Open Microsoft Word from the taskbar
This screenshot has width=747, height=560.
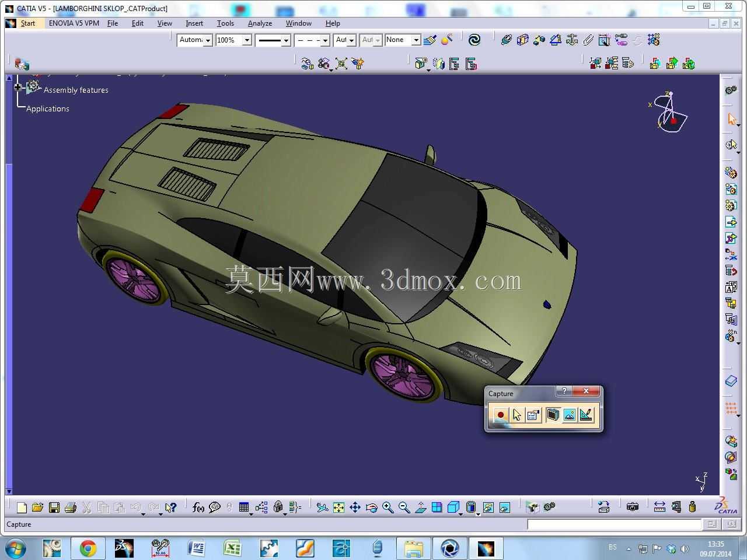[x=196, y=548]
